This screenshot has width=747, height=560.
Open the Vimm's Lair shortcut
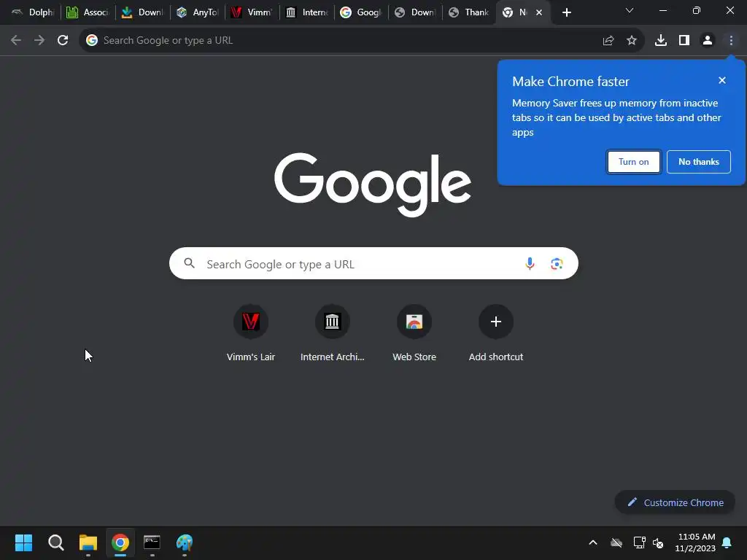pos(251,332)
